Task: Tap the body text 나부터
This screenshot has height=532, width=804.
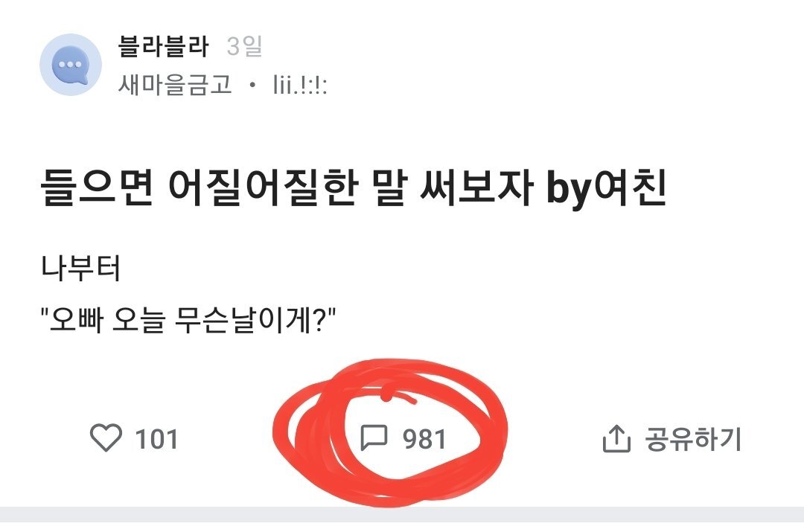Action: 81,268
